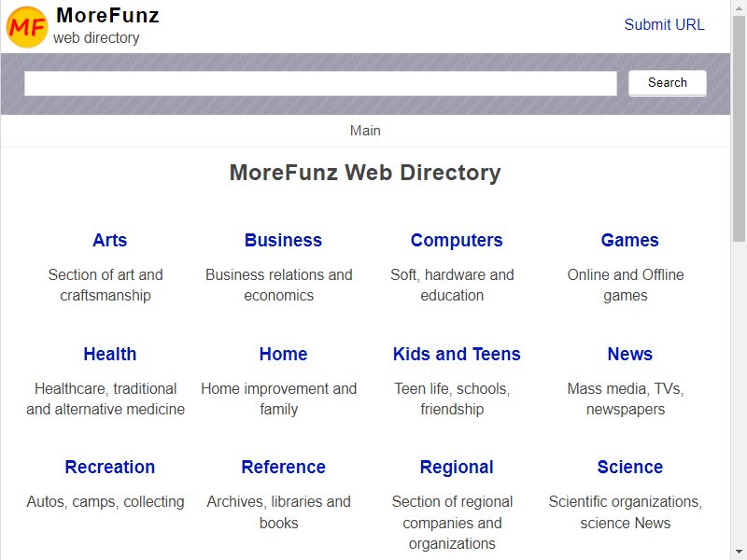Open Kids and Teens category
Image resolution: width=747 pixels, height=560 pixels.
(x=457, y=354)
